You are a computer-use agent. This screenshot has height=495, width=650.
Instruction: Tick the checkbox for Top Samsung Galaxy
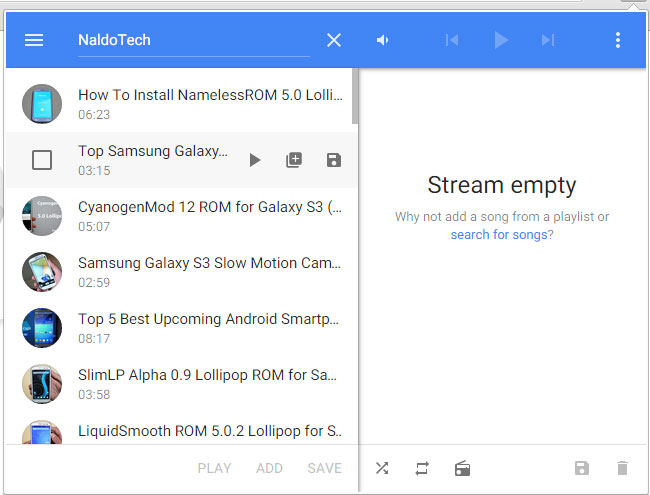[42, 160]
